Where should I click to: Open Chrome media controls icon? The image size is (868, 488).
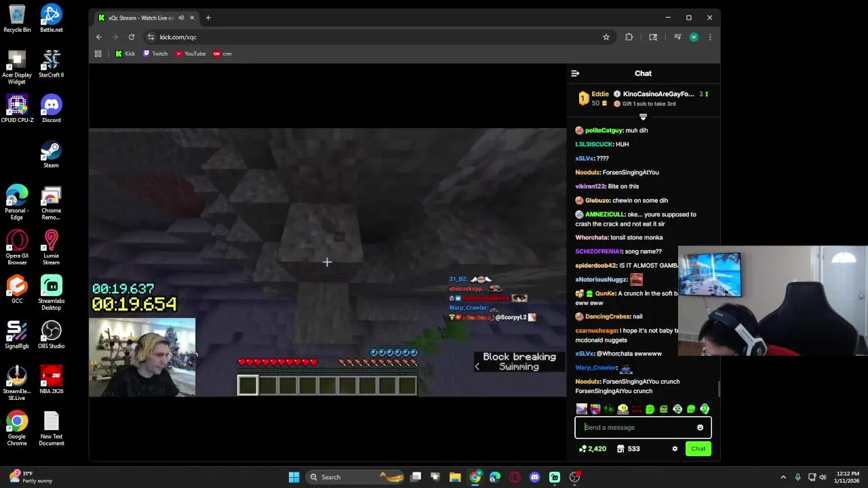coord(677,37)
